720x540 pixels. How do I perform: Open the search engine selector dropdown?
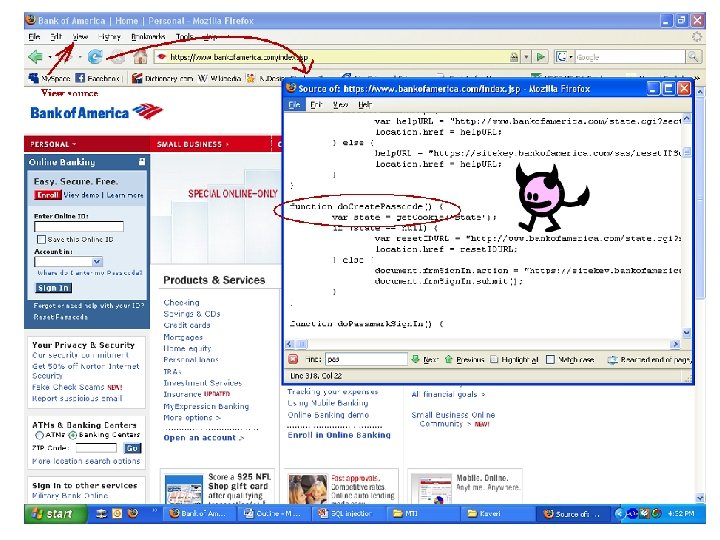pos(571,57)
